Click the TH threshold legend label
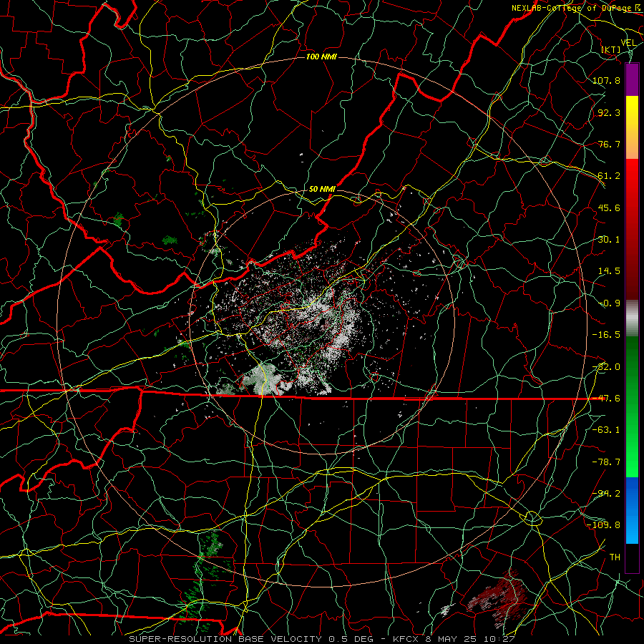Screen dimensions: 644x644 (615, 557)
